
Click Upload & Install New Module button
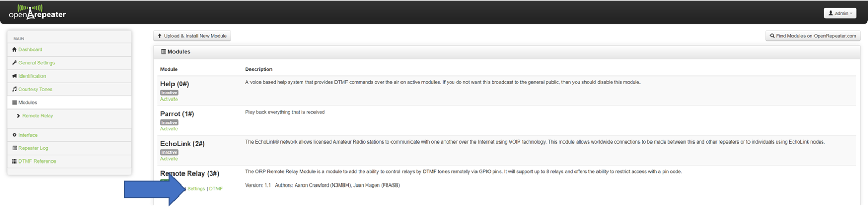click(x=192, y=36)
